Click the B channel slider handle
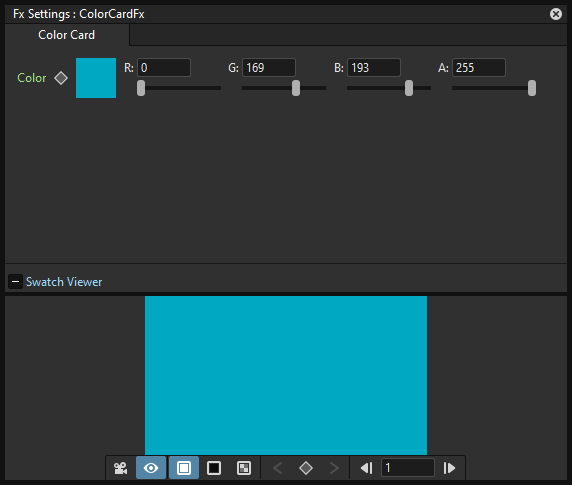The height and width of the screenshot is (485, 572). click(409, 88)
